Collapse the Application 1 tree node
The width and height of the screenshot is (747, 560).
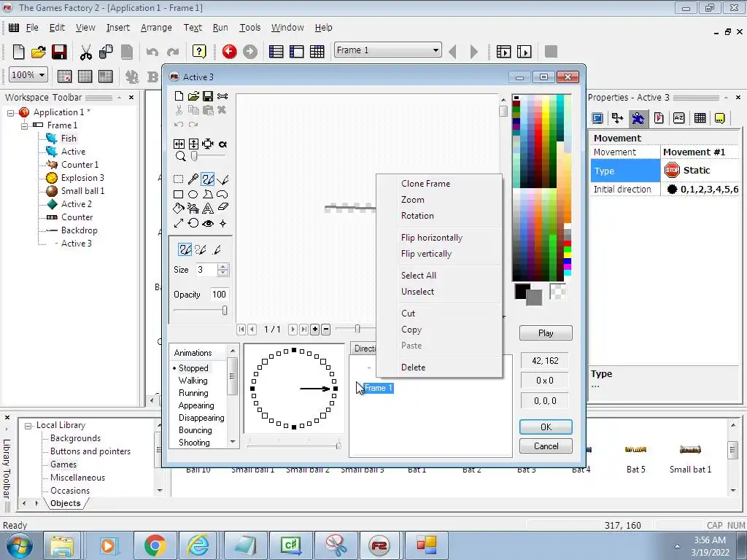coord(10,113)
